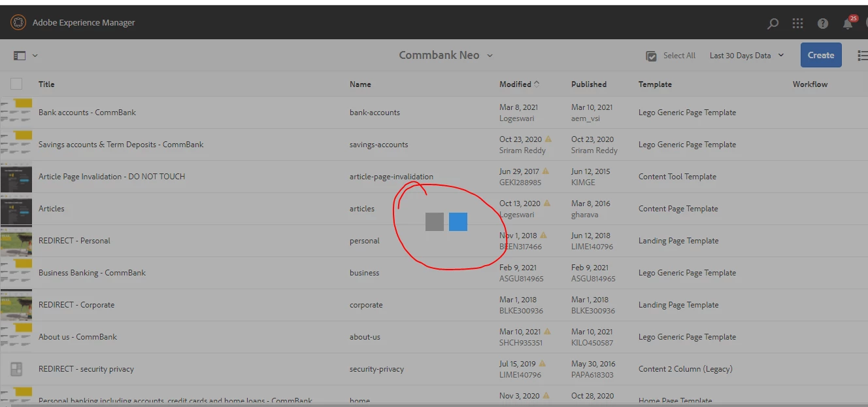
Task: Click the KIMGE published-by text
Action: tap(583, 183)
